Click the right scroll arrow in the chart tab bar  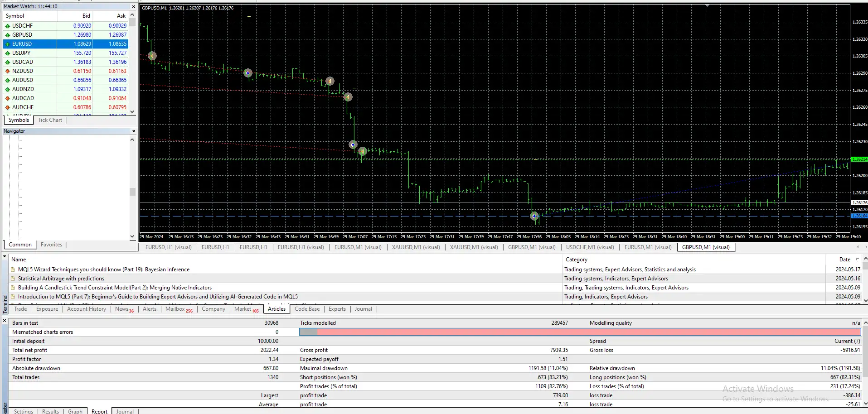tap(865, 247)
